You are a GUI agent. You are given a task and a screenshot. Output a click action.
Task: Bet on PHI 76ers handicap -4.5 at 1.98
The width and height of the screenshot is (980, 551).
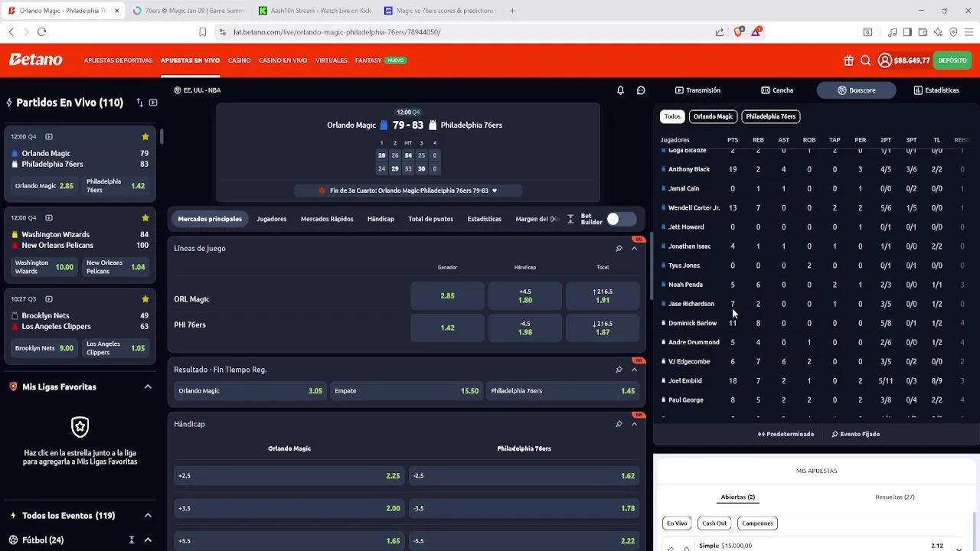pyautogui.click(x=525, y=328)
